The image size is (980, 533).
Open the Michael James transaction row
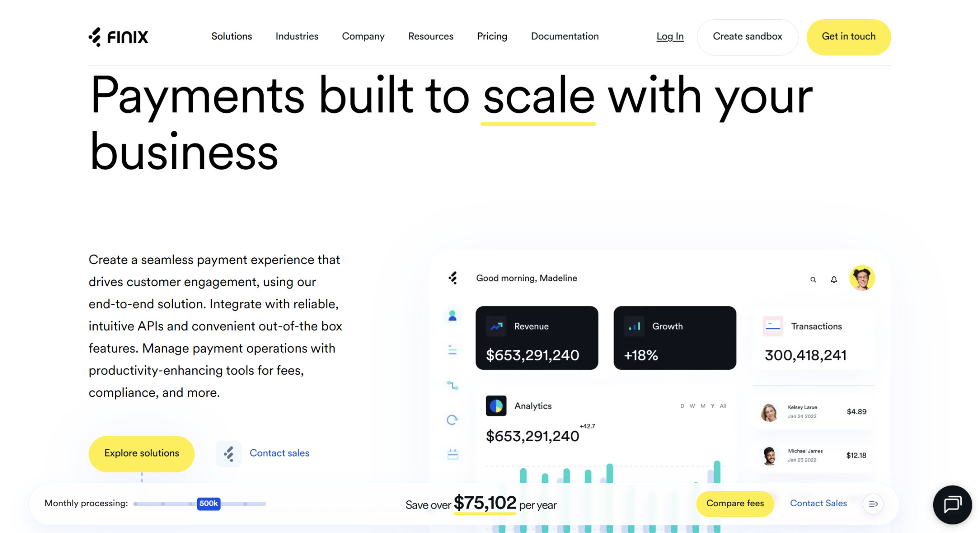coord(813,455)
